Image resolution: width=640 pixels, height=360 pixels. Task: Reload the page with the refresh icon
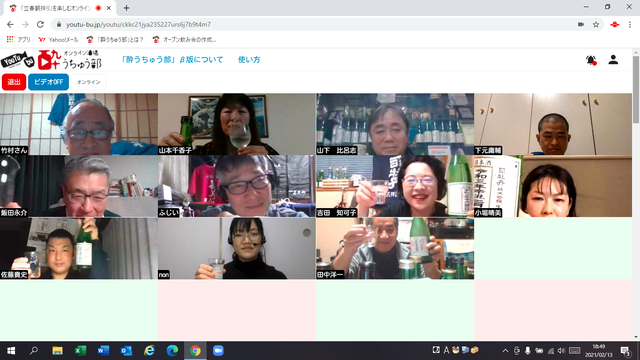(x=40, y=24)
